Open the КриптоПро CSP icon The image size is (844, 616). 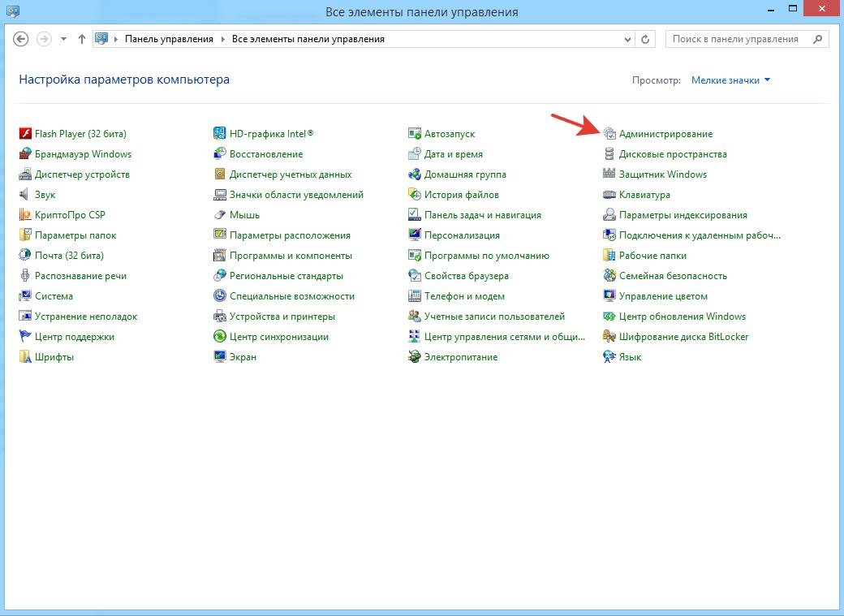pyautogui.click(x=25, y=215)
